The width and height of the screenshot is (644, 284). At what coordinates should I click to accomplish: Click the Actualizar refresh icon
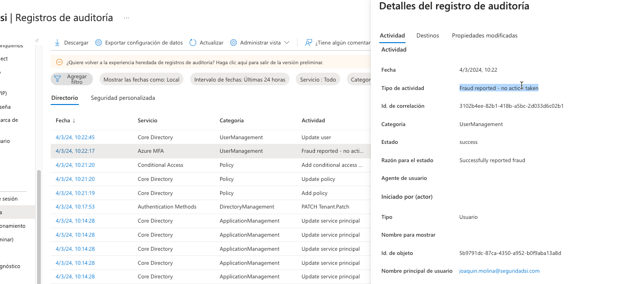(x=193, y=43)
